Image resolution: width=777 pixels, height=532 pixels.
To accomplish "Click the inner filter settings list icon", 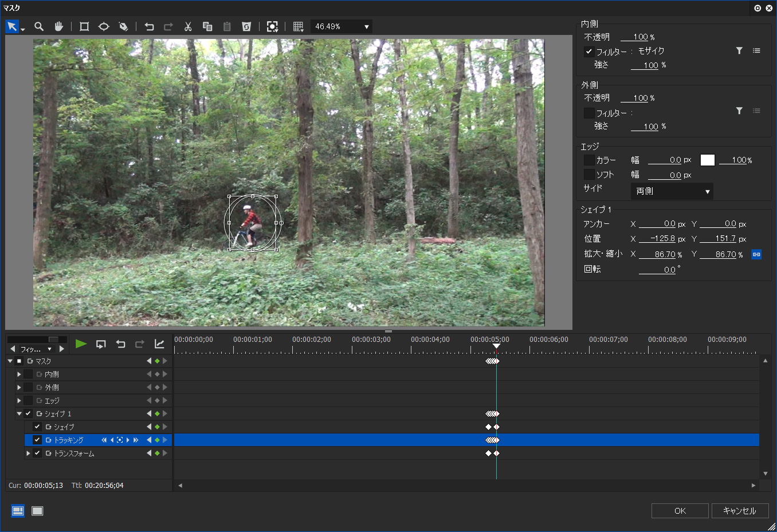I will [x=756, y=51].
